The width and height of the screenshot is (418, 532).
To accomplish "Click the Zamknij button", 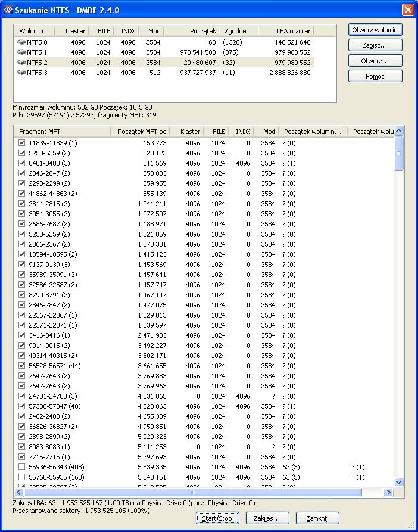I will [317, 518].
